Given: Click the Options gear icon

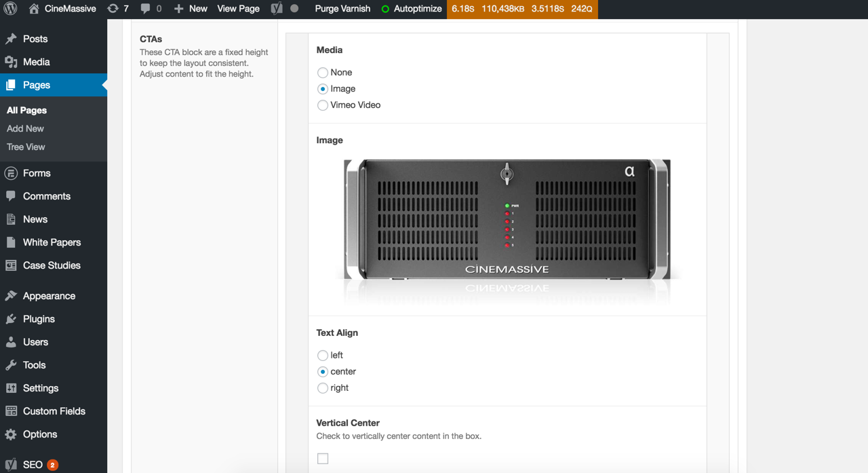Looking at the screenshot, I should [11, 435].
